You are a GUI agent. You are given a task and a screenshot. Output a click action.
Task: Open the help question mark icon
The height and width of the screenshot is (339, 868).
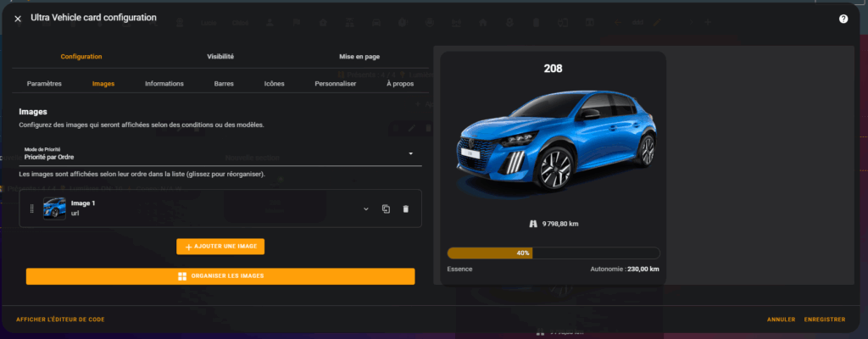point(843,18)
